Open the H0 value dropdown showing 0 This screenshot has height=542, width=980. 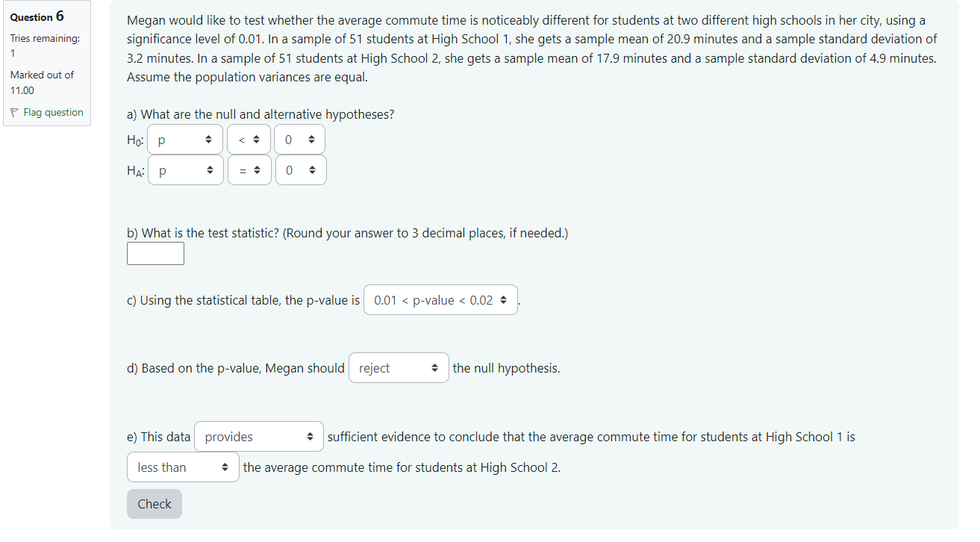(x=299, y=140)
